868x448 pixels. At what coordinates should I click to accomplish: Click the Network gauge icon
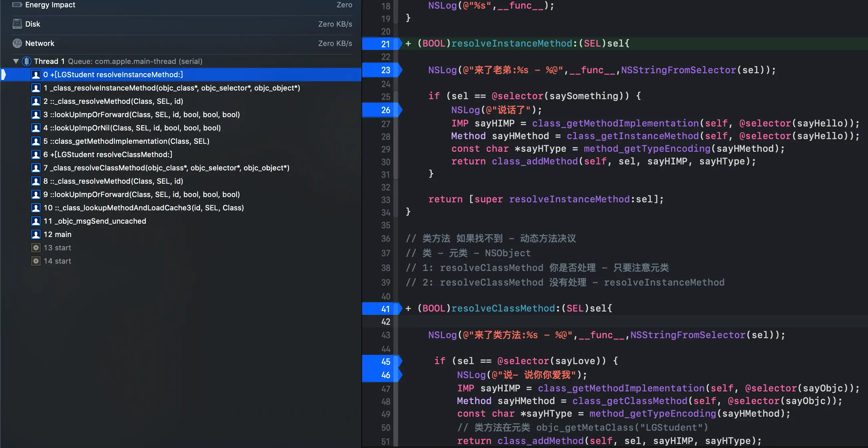pyautogui.click(x=17, y=43)
